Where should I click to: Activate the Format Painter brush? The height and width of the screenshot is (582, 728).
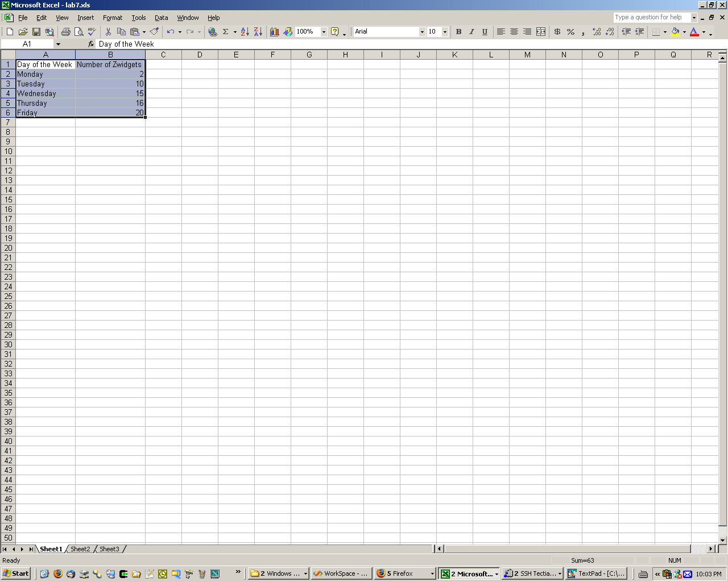click(154, 32)
